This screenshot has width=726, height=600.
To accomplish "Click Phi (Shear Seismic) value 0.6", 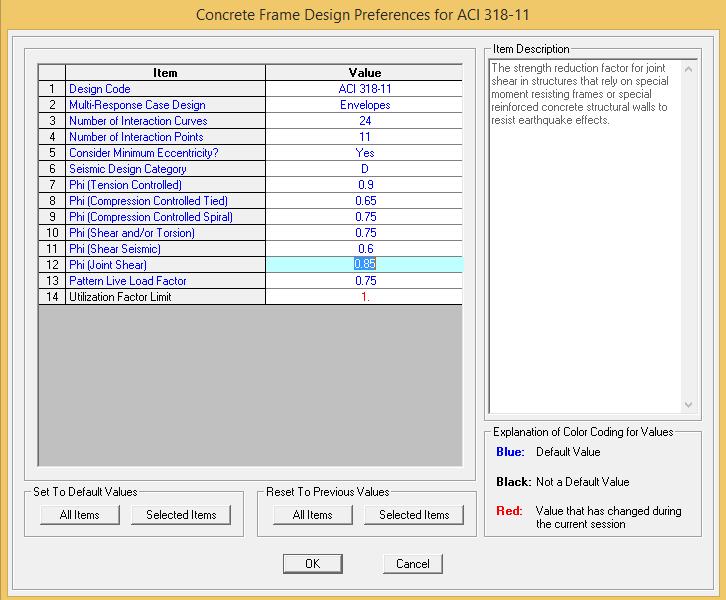I will (x=364, y=249).
